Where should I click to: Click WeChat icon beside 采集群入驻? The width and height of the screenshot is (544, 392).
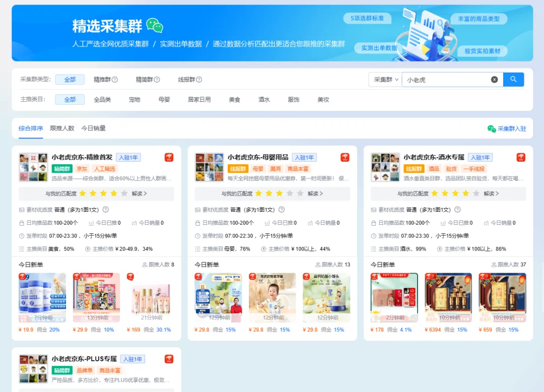pos(492,128)
